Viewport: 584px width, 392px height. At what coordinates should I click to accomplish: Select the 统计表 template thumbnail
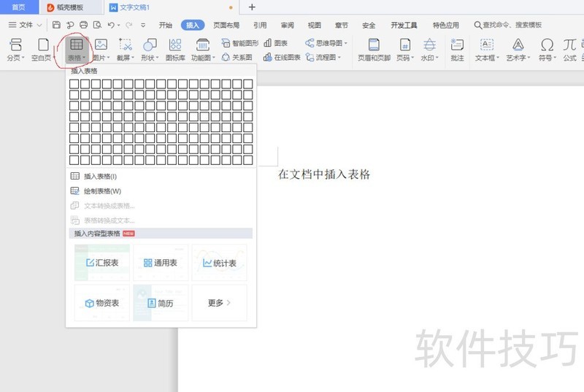pos(220,263)
